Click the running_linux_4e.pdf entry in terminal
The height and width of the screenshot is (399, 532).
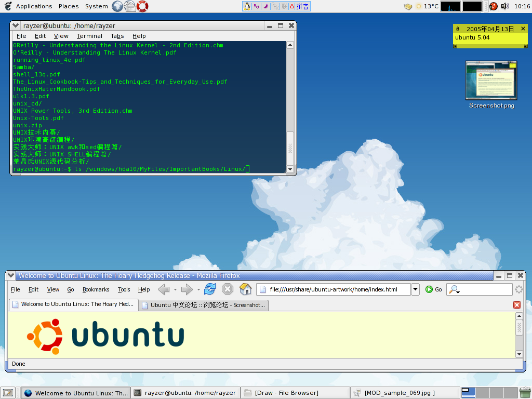pos(49,60)
